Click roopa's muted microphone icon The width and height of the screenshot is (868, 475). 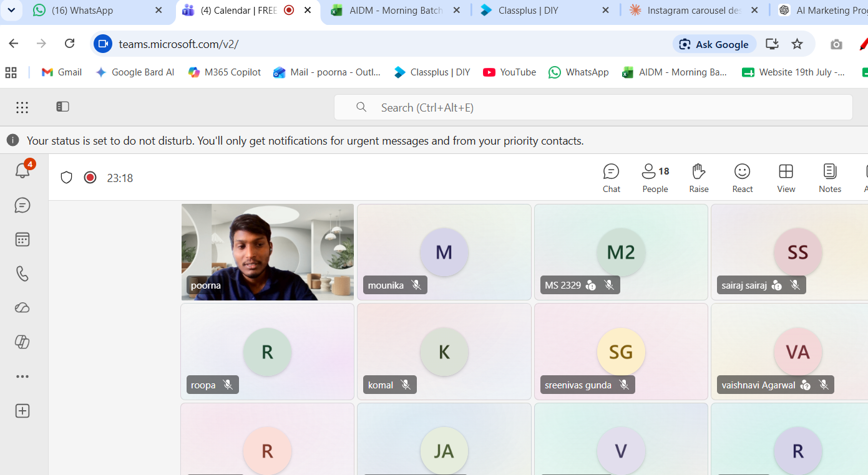coord(228,385)
